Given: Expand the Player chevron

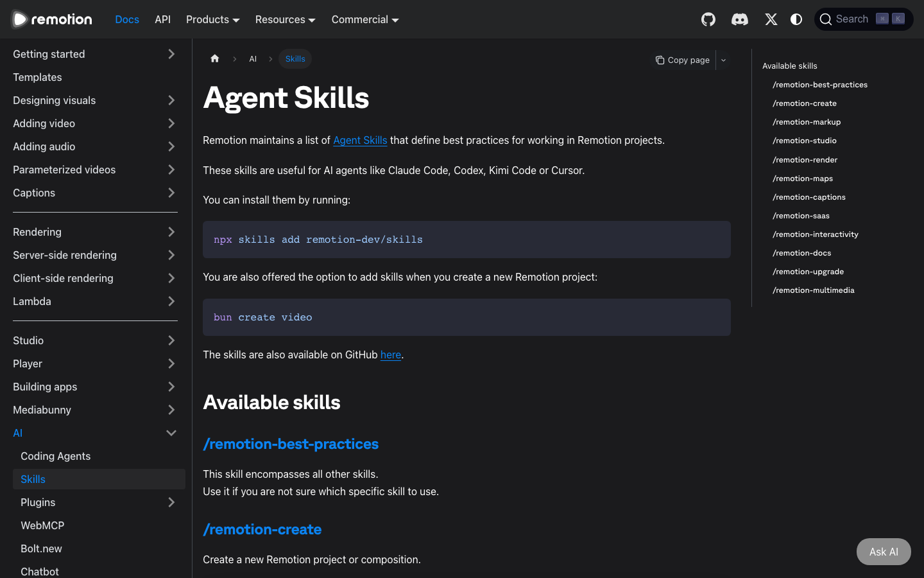Looking at the screenshot, I should click(x=171, y=363).
